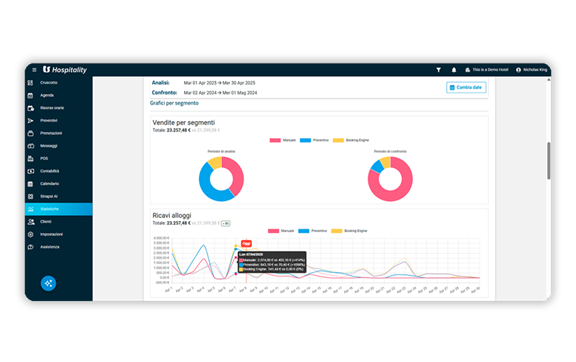This screenshot has height=362, width=576.
Task: Open the filter funnel icon in the top bar
Action: (x=438, y=70)
